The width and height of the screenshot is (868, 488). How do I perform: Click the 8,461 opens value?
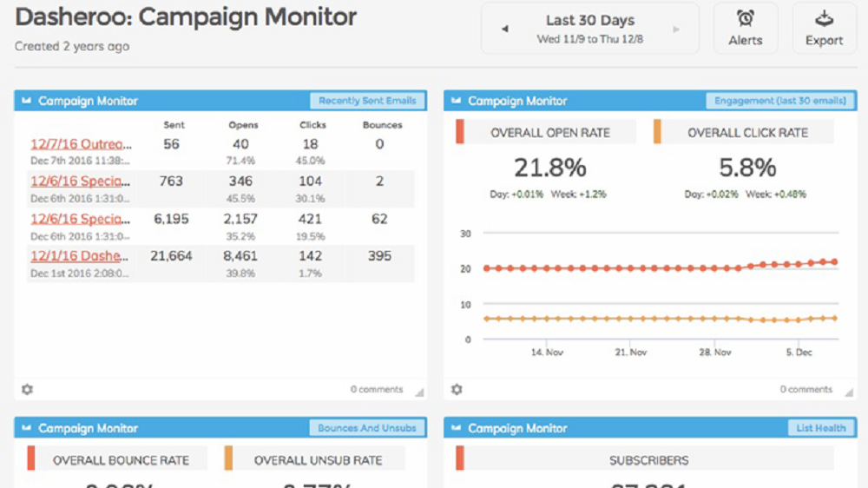tap(240, 256)
